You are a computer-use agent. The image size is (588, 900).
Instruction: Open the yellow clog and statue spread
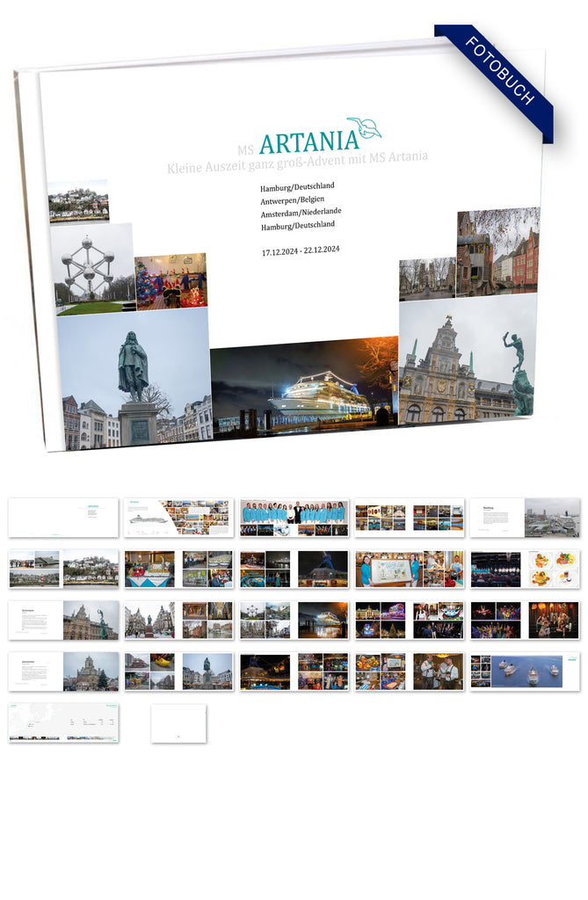(x=178, y=671)
